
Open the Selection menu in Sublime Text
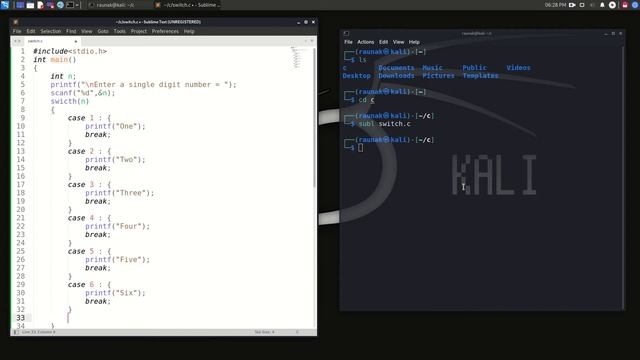[x=51, y=31]
